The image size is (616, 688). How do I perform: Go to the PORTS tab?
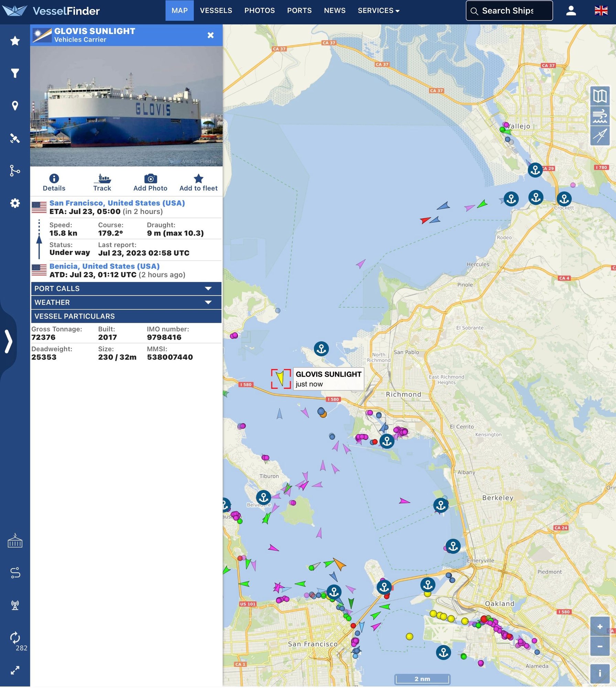pos(299,11)
